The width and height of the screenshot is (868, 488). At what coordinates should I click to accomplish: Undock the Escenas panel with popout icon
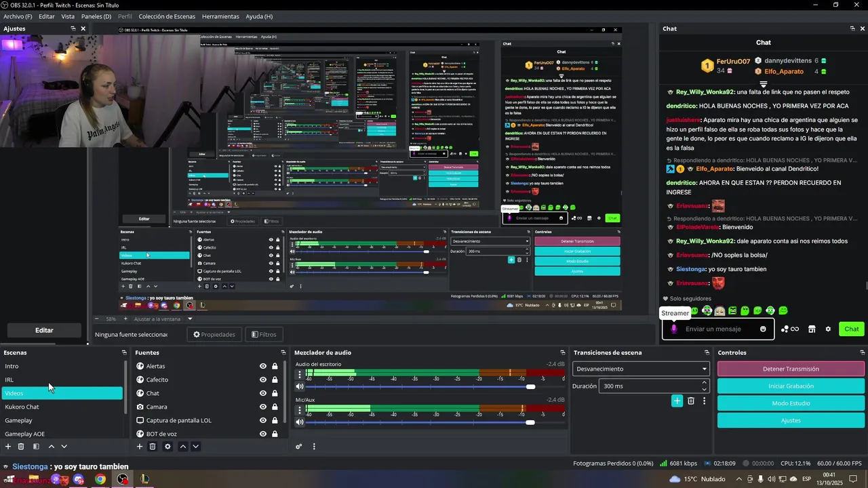point(124,352)
